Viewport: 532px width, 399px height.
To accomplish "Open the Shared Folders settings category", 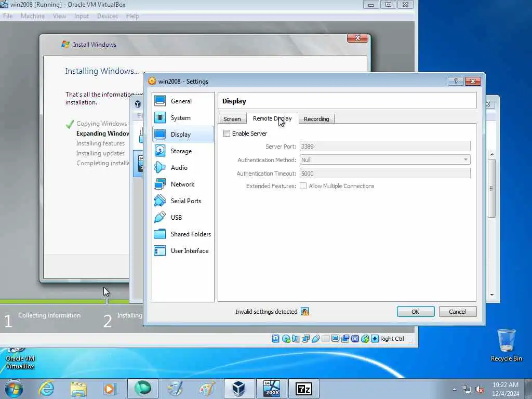I will (x=183, y=234).
